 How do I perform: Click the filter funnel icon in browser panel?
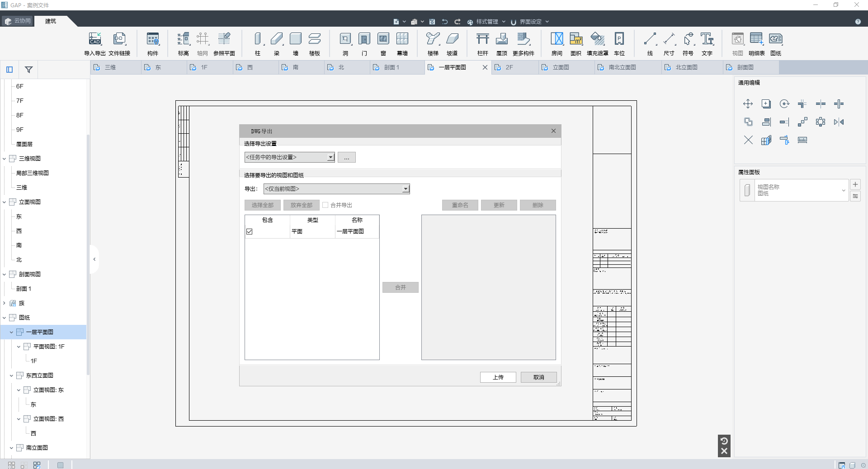[28, 70]
